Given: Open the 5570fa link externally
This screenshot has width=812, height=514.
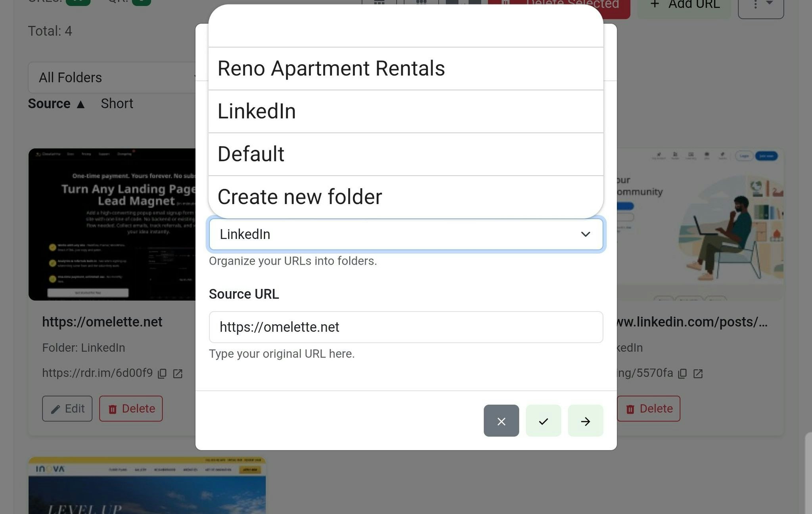Looking at the screenshot, I should click(699, 373).
